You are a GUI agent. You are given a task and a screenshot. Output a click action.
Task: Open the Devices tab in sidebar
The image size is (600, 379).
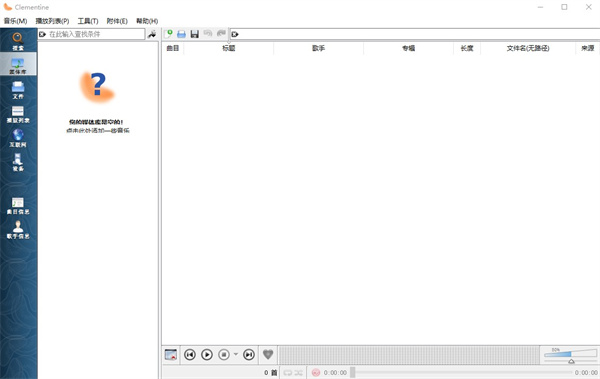18,162
